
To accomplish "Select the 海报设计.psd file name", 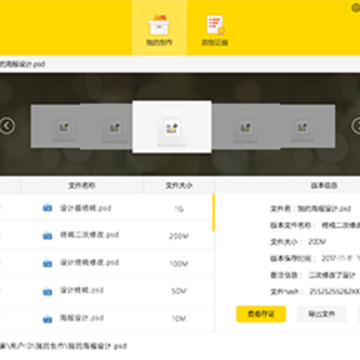I will click(x=82, y=318).
